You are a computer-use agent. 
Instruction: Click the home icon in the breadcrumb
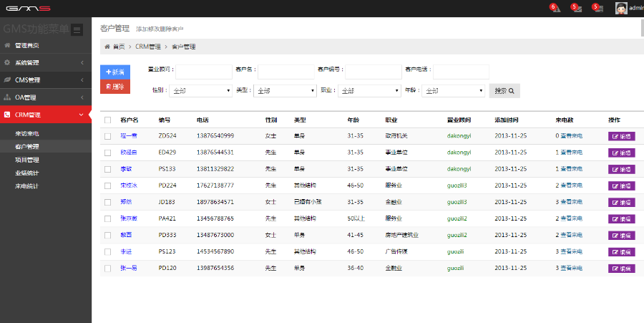click(x=107, y=47)
